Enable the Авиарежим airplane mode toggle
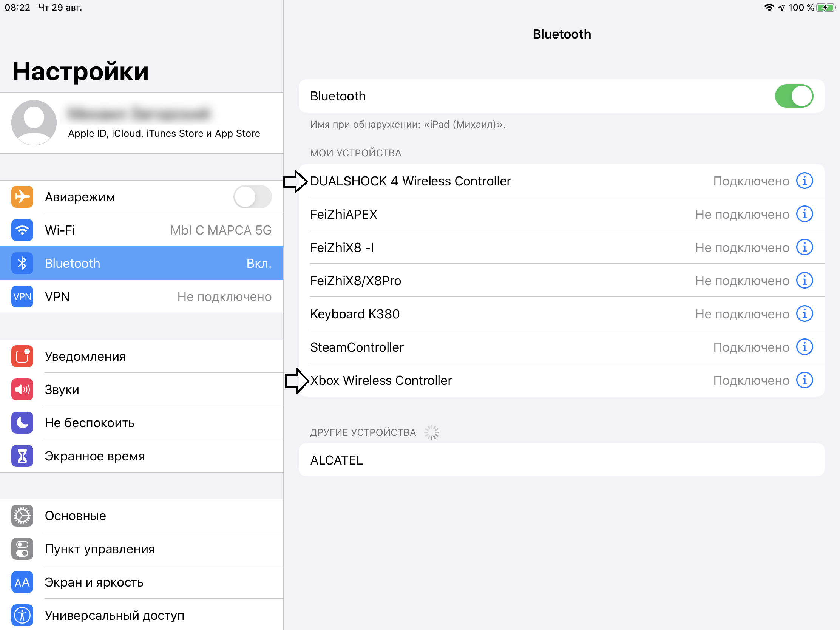 [x=252, y=197]
